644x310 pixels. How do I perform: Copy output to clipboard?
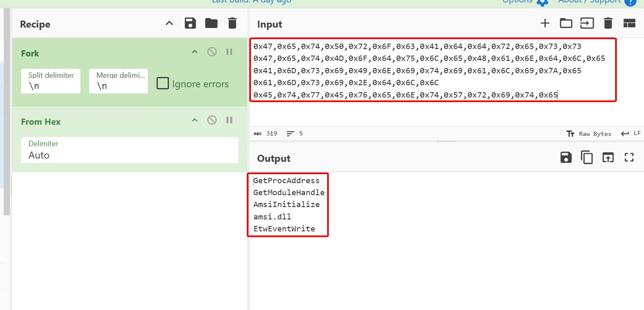[x=587, y=157]
